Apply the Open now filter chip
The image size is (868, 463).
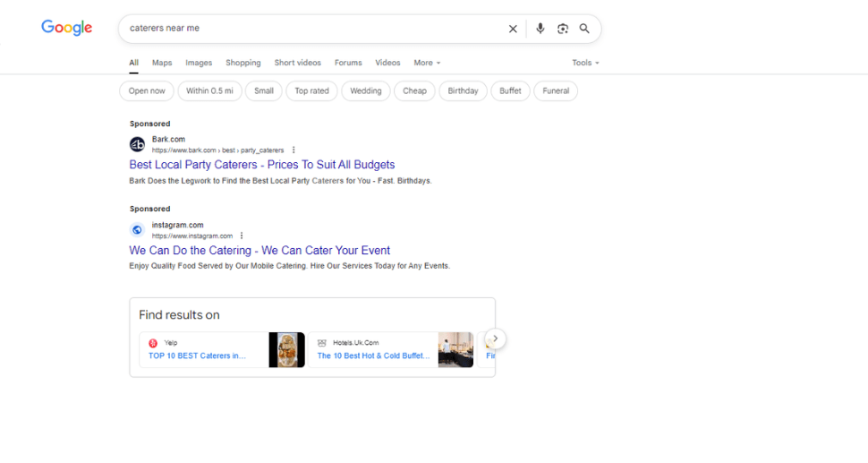[147, 90]
